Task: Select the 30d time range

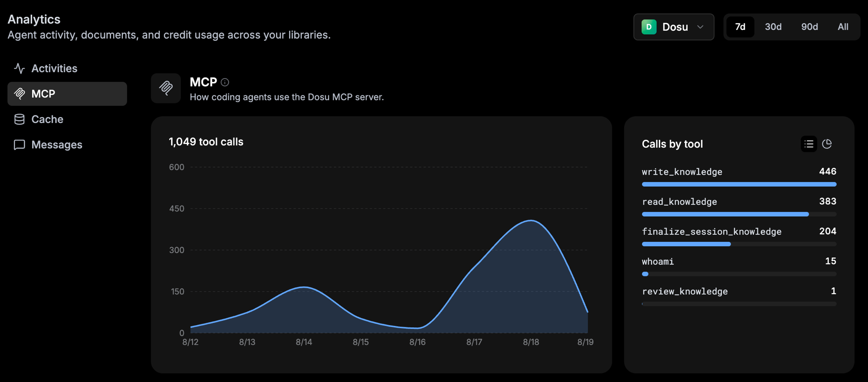Action: point(773,27)
